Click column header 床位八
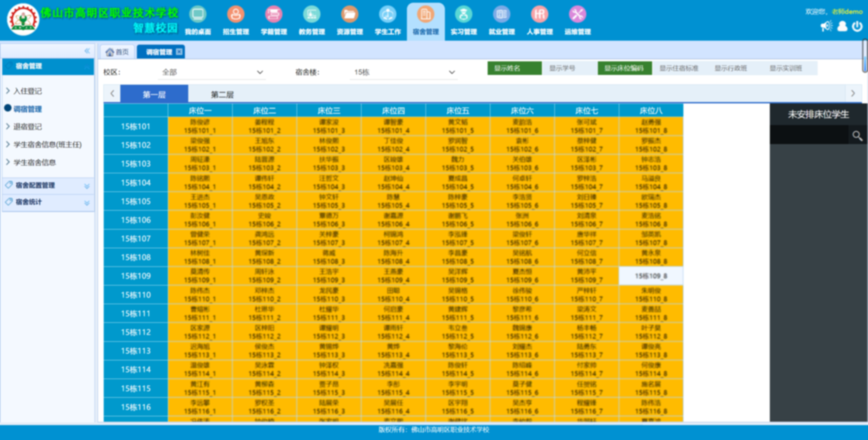Screen dimensions: 868x440 tap(651, 111)
